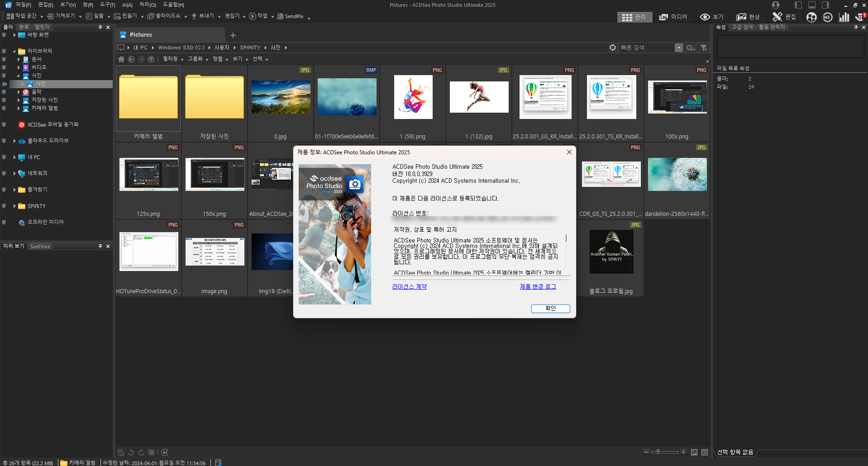
Task: Open the Dashboard bar-chart icon
Action: coord(844,17)
